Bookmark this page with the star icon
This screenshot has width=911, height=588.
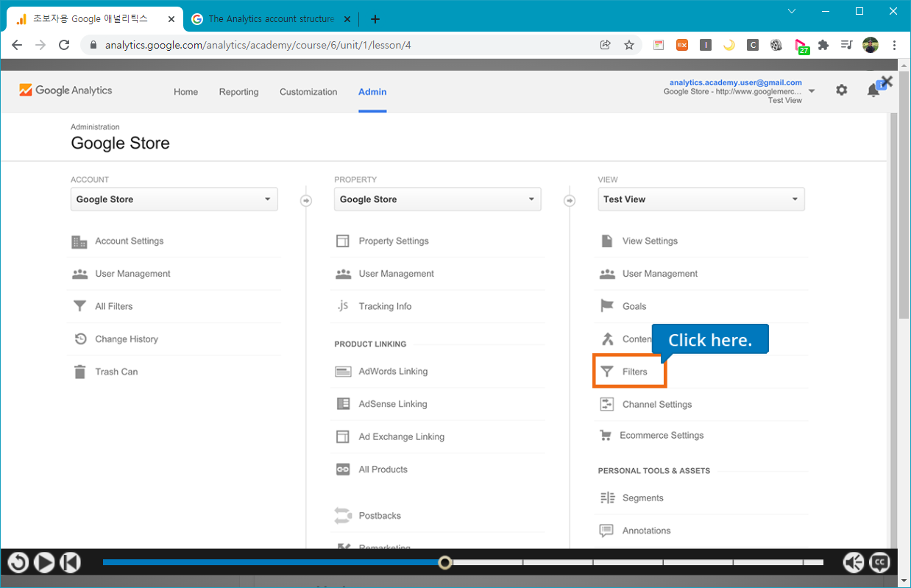629,45
